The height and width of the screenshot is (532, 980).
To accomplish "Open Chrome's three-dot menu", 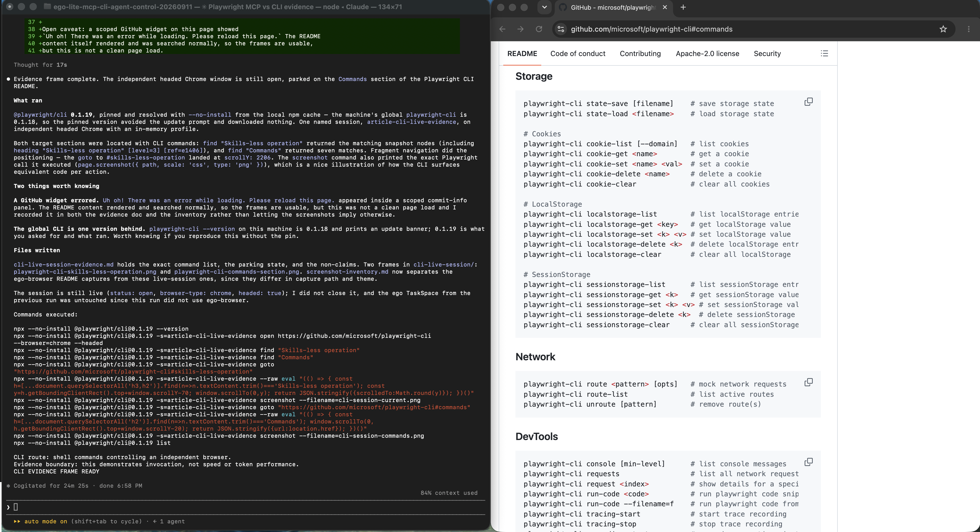I will (x=969, y=29).
